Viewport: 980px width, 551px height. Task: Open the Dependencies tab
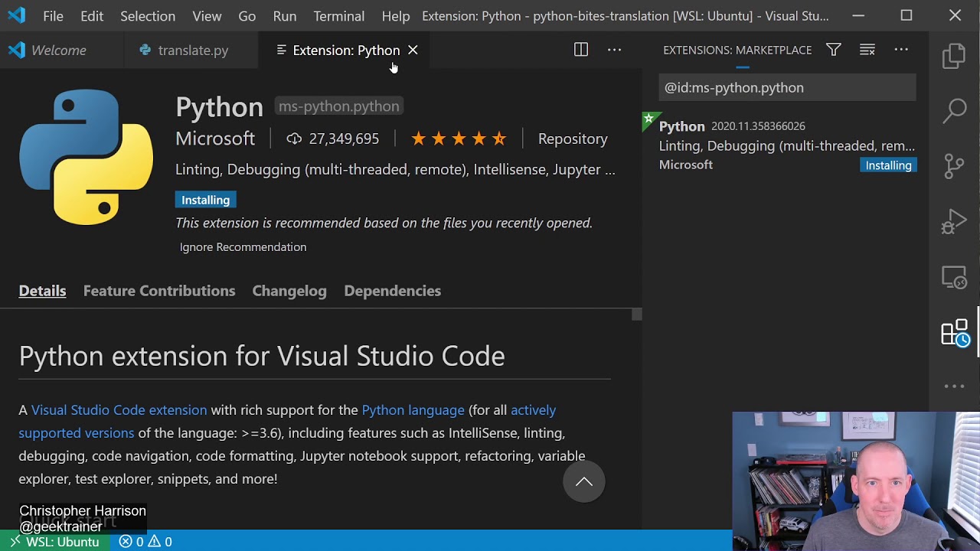(393, 291)
